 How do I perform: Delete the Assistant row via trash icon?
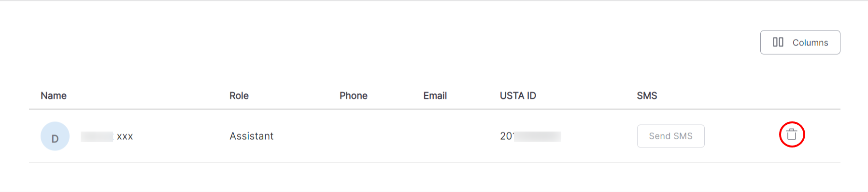[791, 134]
